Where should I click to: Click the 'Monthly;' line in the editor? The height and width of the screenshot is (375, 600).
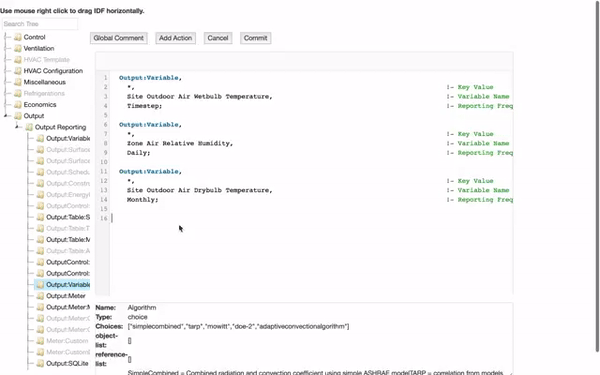coord(142,200)
